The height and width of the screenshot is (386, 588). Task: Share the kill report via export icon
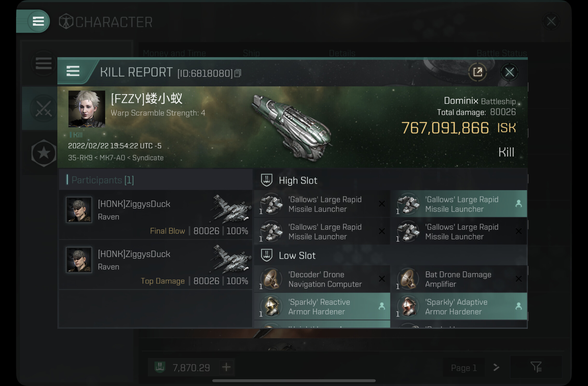[x=477, y=72]
